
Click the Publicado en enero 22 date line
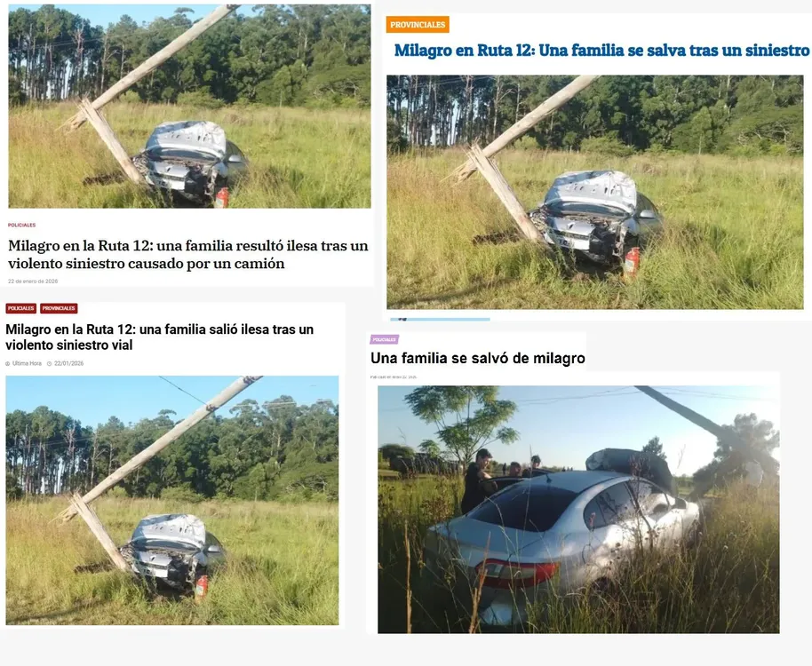[394, 377]
